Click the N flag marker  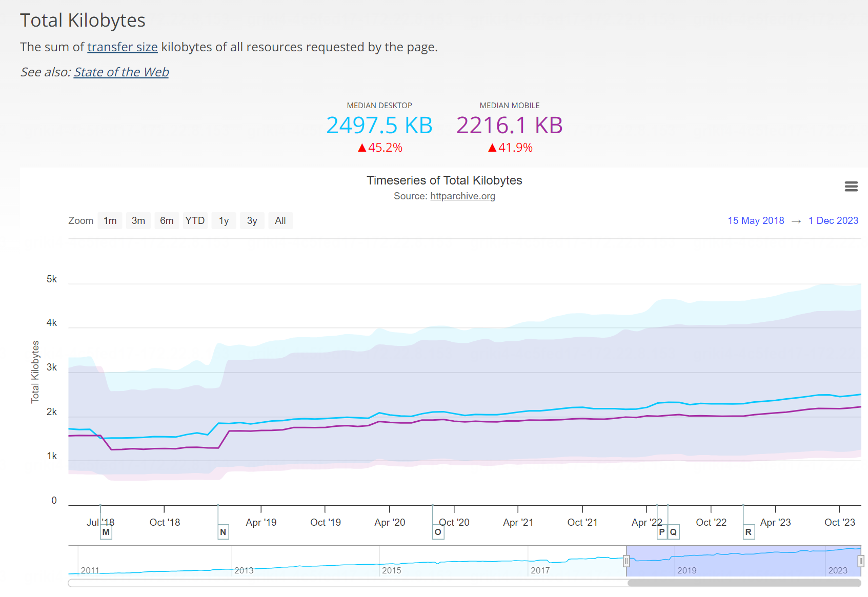tap(223, 532)
